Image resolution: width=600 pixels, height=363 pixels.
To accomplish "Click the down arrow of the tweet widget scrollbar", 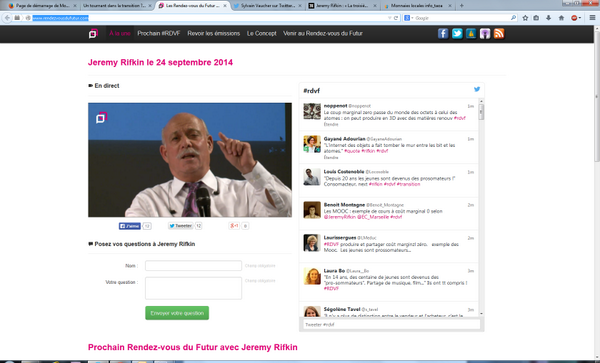I will tap(481, 314).
